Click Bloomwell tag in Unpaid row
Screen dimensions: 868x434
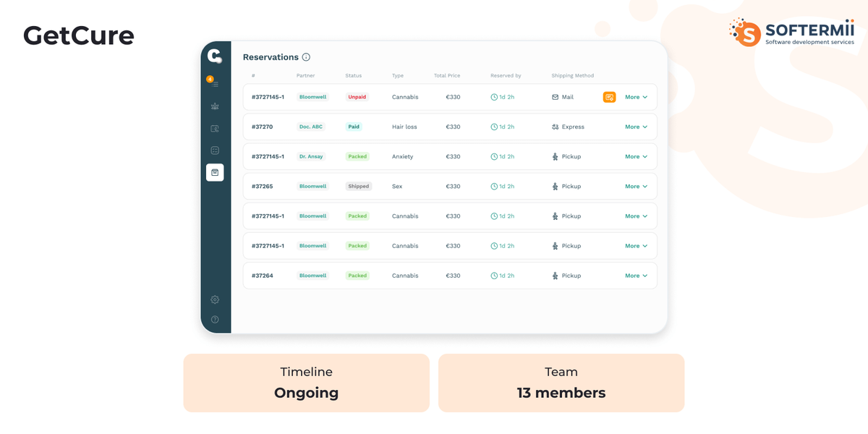pyautogui.click(x=312, y=97)
